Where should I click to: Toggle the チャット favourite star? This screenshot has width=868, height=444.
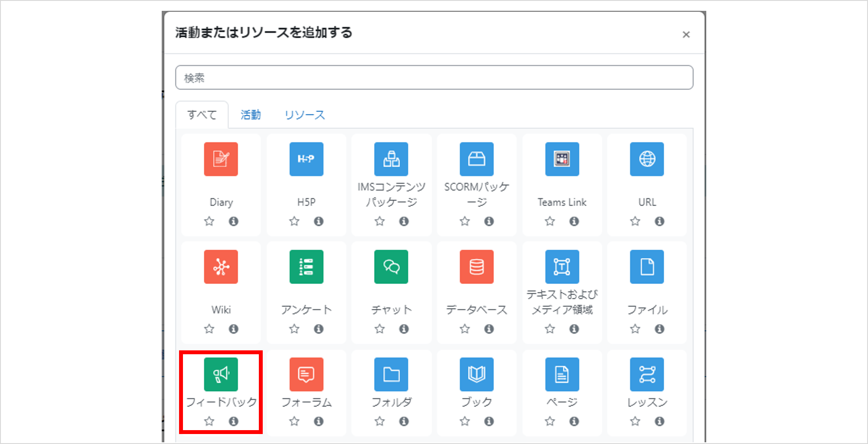[x=380, y=329]
